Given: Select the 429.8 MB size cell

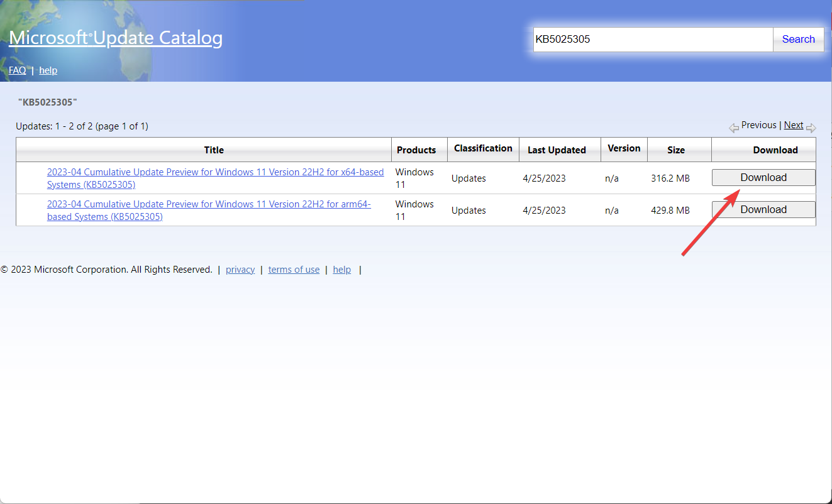Looking at the screenshot, I should coord(670,211).
